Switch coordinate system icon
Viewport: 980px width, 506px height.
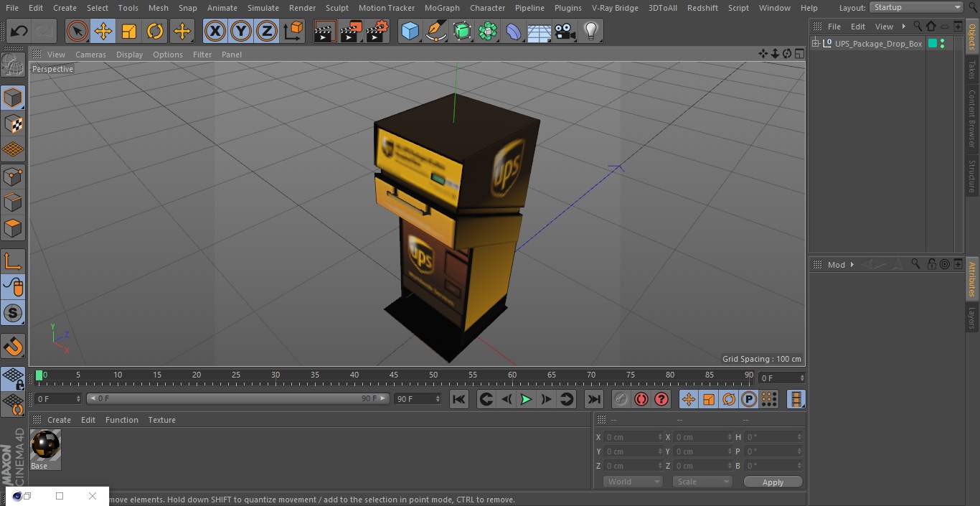(x=293, y=31)
